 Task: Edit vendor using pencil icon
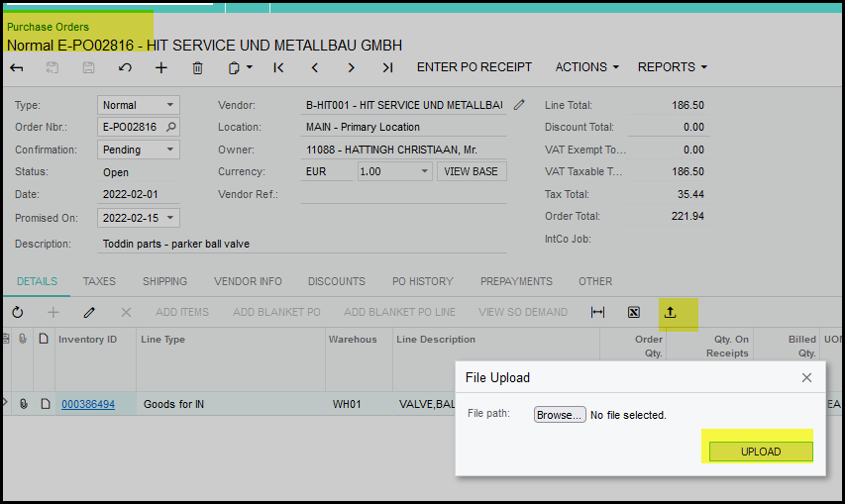[x=519, y=105]
